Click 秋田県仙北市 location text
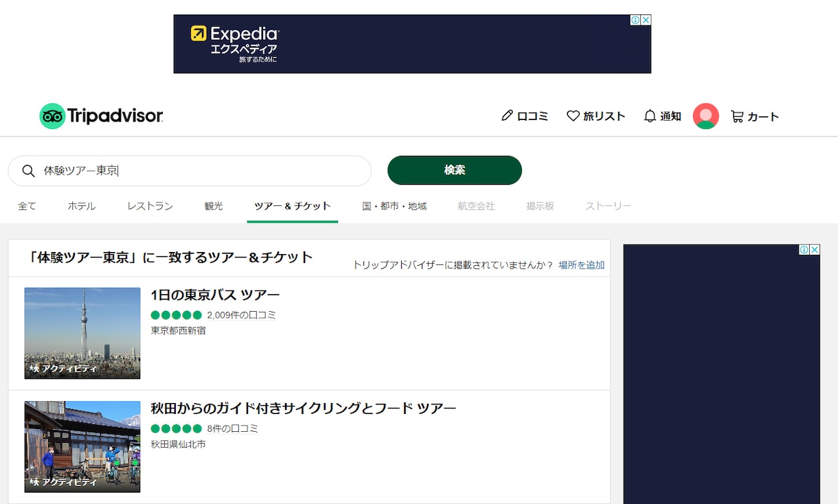The image size is (838, 504). pos(178,444)
